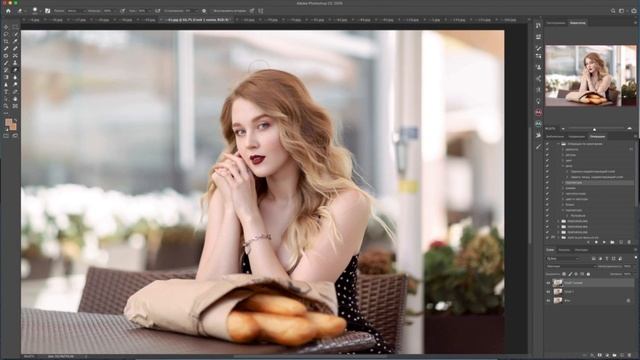Screen dimensions: 640x360
Task: Open the brush preset picker
Action: click(35, 11)
